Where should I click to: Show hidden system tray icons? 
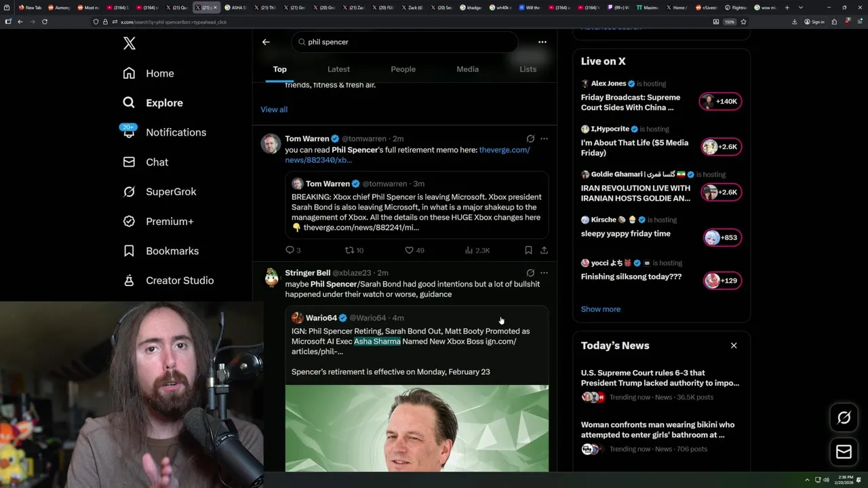(x=807, y=480)
